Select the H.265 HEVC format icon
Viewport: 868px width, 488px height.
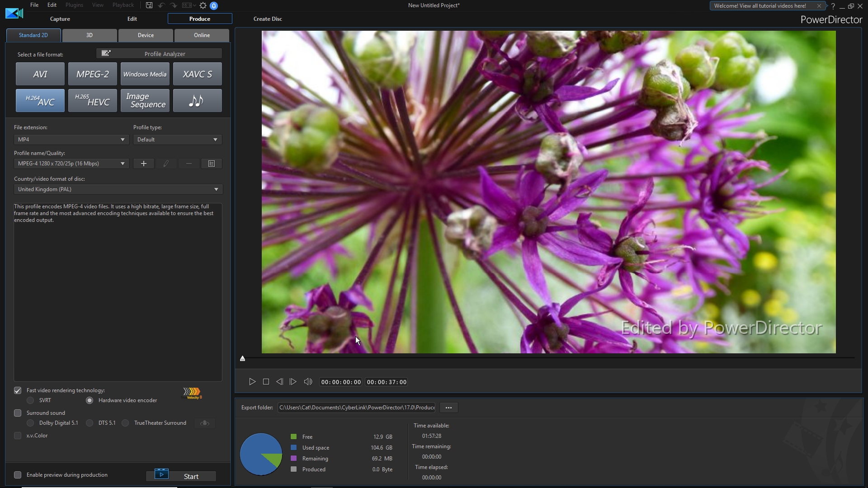(x=92, y=100)
